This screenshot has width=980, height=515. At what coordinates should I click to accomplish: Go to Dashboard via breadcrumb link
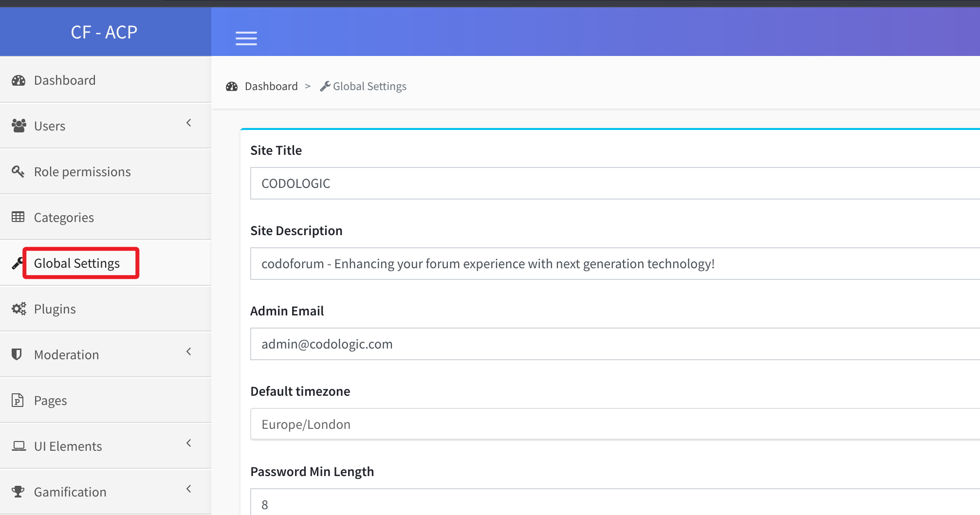(271, 86)
